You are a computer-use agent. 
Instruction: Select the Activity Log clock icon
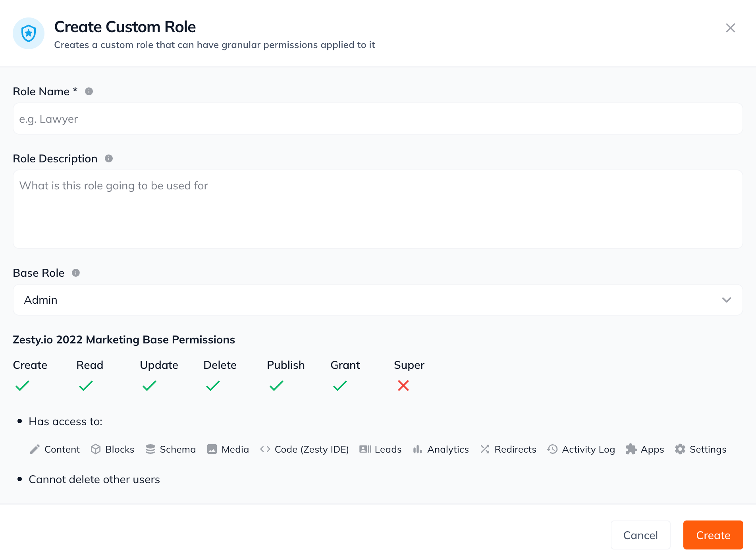pos(552,449)
